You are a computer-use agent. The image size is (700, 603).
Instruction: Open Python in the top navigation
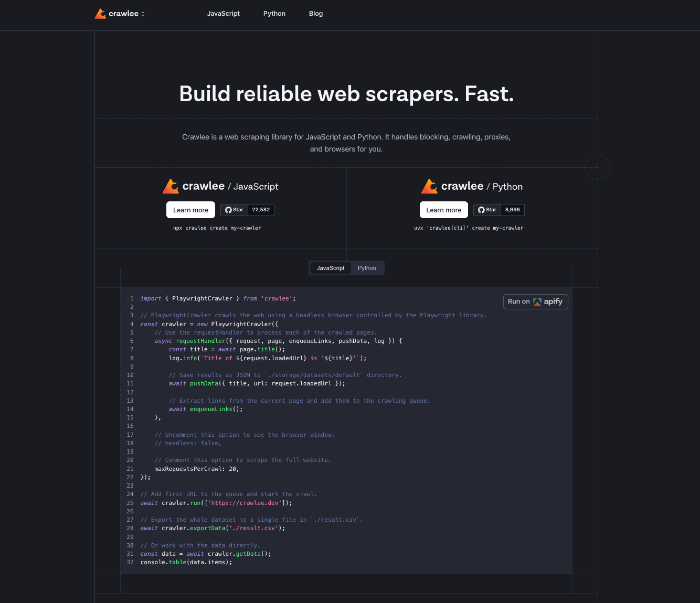coord(274,14)
